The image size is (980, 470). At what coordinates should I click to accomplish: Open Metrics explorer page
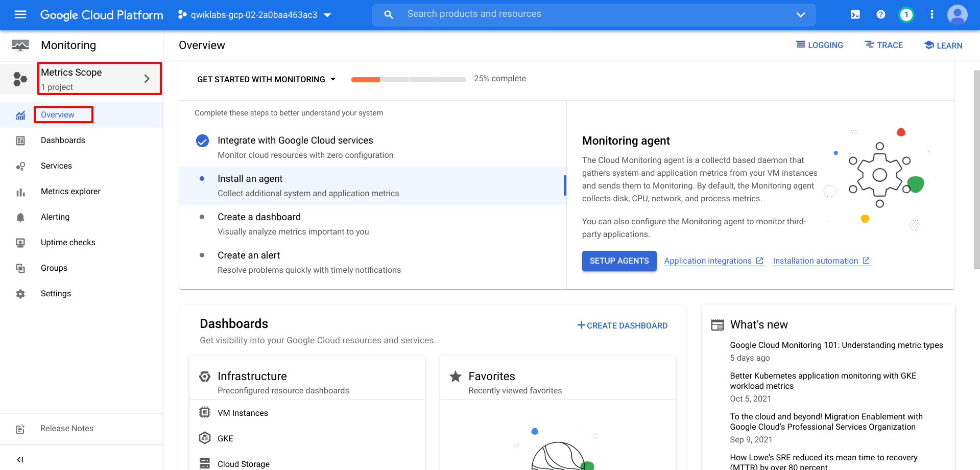(70, 192)
